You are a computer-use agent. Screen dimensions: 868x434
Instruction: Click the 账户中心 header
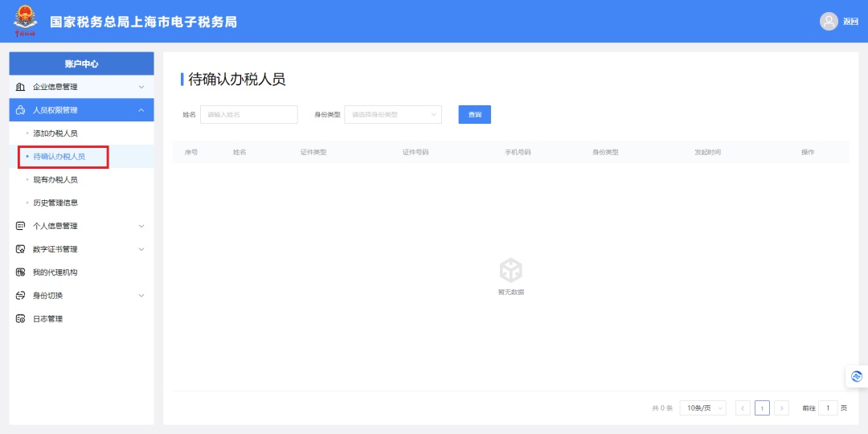point(81,63)
